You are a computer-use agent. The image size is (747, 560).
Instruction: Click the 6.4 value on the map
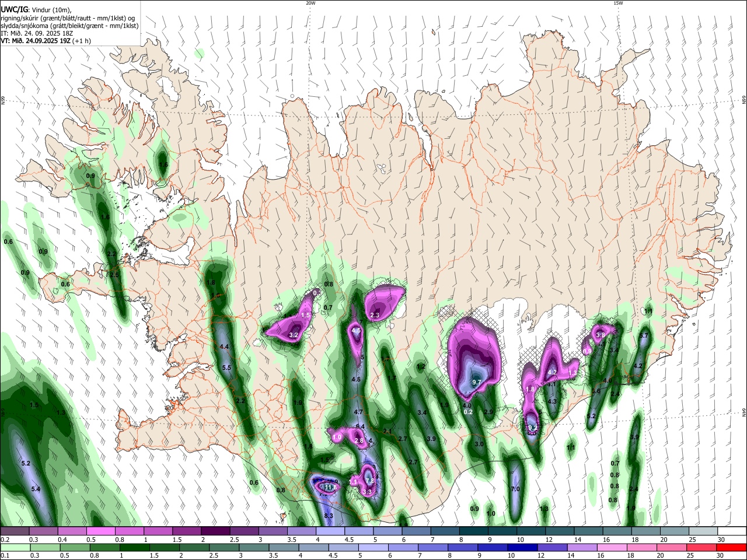(x=360, y=426)
